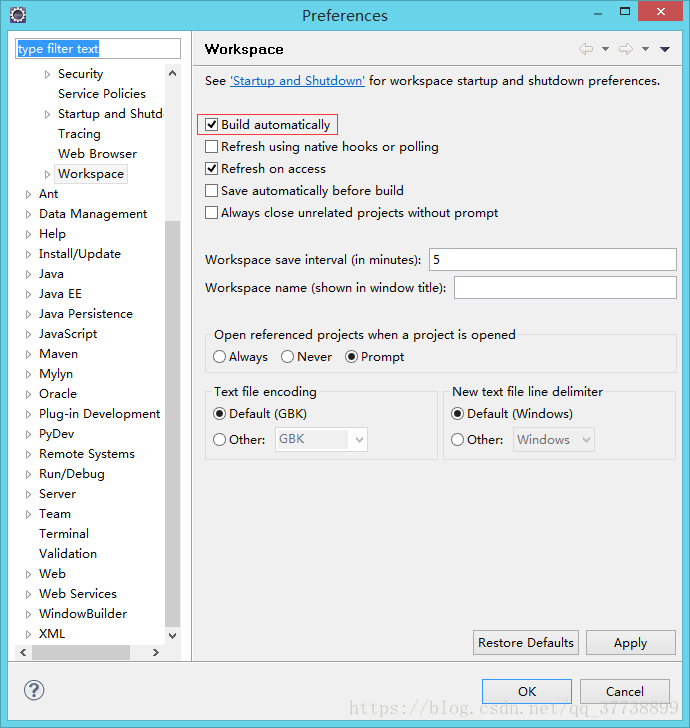Open the forward history dropdown arrow
This screenshot has width=690, height=728.
coord(645,49)
